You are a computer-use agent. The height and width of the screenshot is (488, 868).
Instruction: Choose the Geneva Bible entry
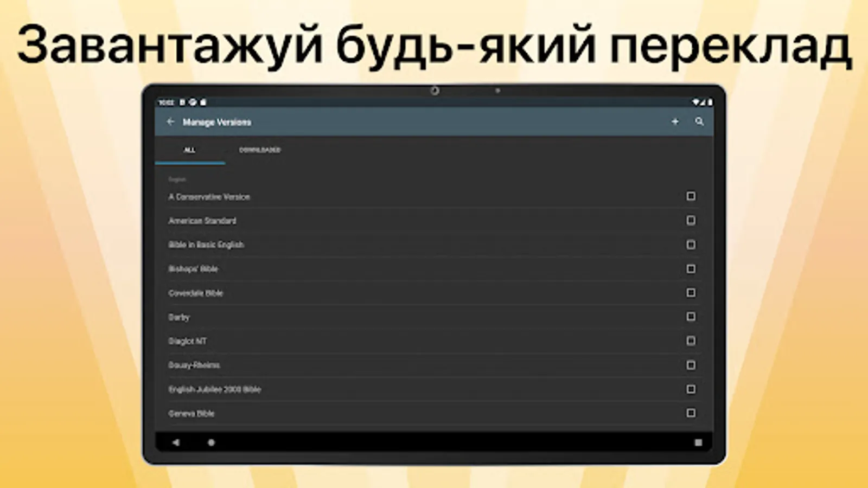[x=434, y=413]
